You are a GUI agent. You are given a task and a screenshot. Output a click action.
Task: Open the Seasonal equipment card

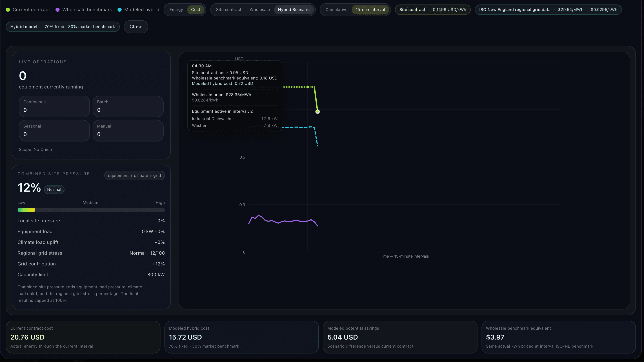pyautogui.click(x=54, y=131)
